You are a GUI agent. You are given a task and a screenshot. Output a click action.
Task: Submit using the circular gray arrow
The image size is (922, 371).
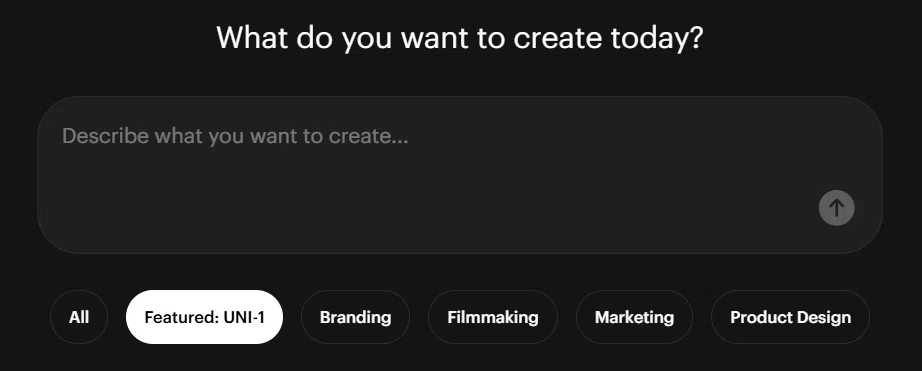[x=836, y=208]
